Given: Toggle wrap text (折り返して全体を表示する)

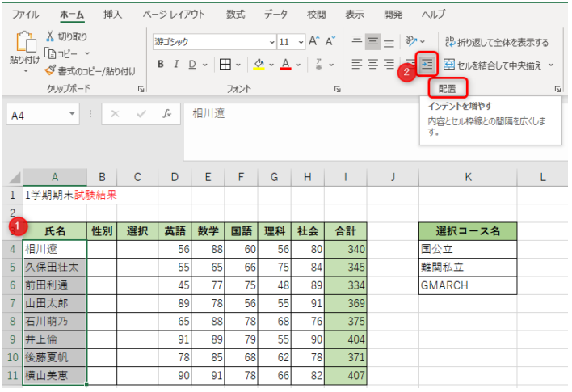Looking at the screenshot, I should (495, 42).
